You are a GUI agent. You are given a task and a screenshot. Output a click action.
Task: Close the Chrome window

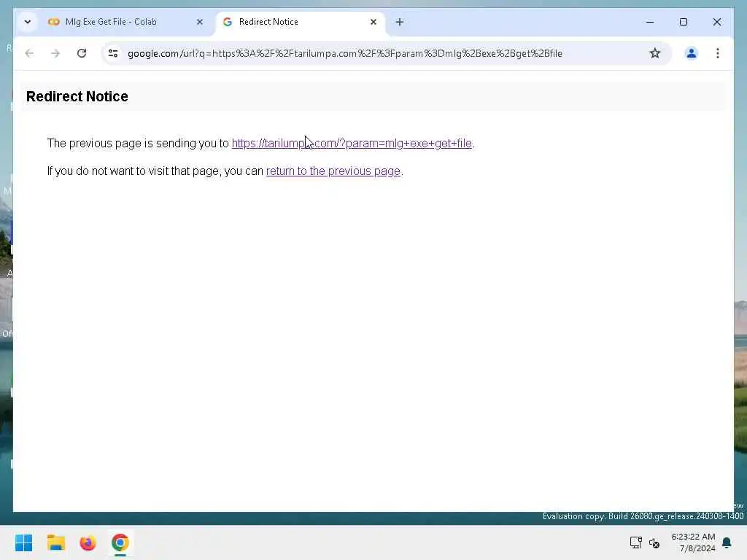tap(716, 22)
